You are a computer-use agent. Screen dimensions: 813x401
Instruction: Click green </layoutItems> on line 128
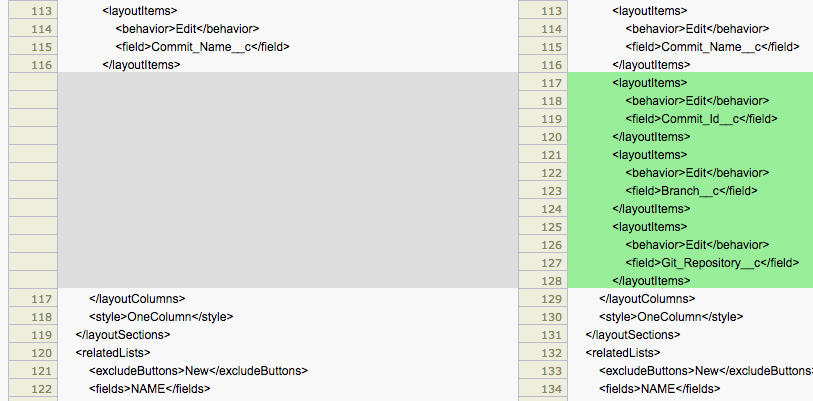coord(651,281)
